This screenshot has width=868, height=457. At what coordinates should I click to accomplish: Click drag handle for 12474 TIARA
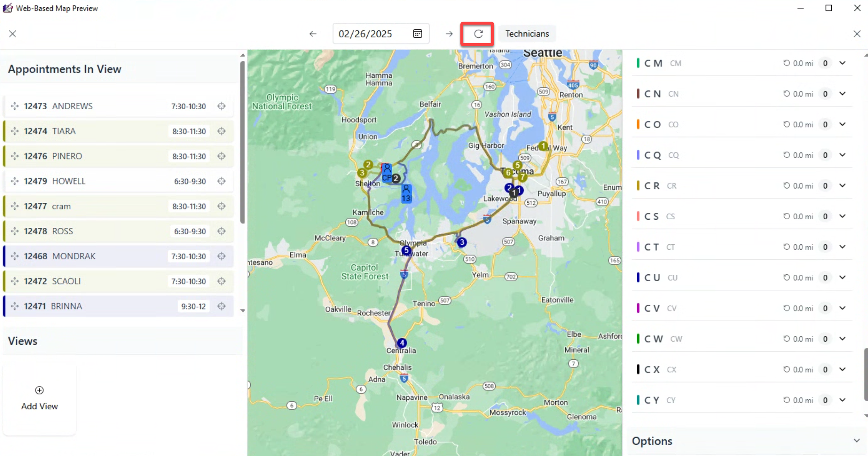pos(15,131)
